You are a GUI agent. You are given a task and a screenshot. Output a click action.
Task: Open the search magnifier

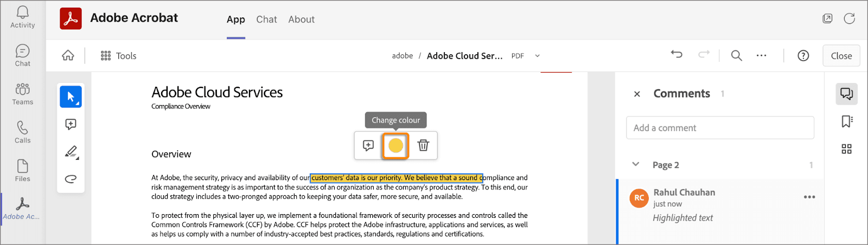pos(736,55)
